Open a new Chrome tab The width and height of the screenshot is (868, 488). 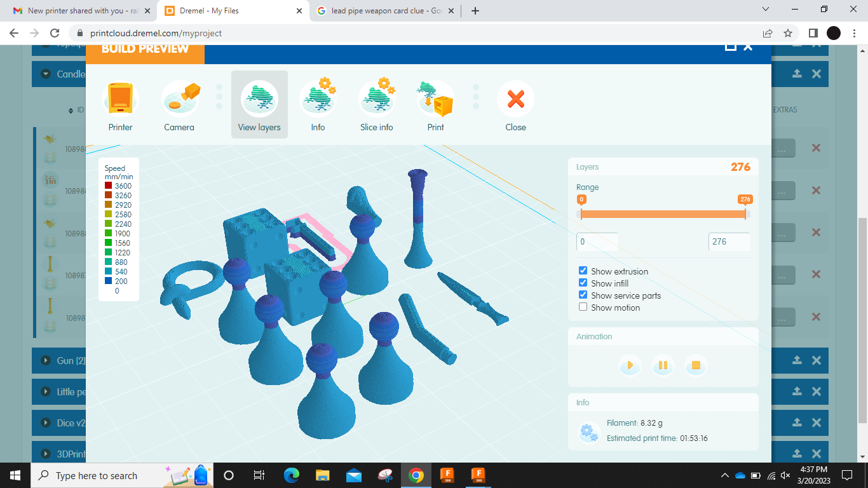(x=475, y=11)
